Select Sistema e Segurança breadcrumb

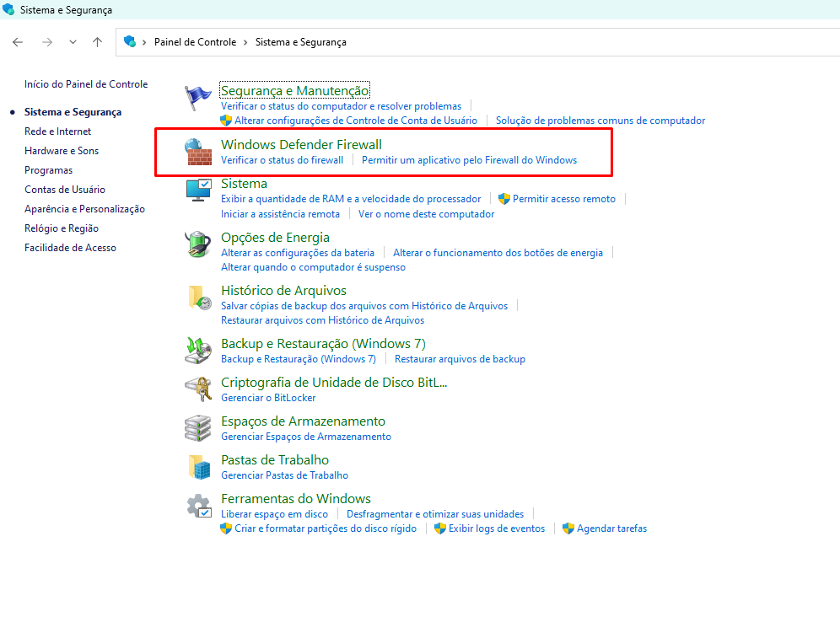(x=300, y=42)
